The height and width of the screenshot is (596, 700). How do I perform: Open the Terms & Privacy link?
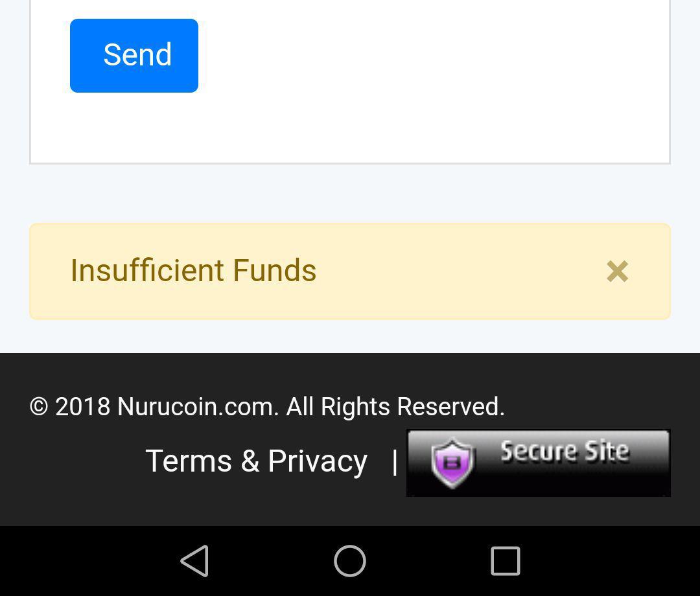pos(256,461)
